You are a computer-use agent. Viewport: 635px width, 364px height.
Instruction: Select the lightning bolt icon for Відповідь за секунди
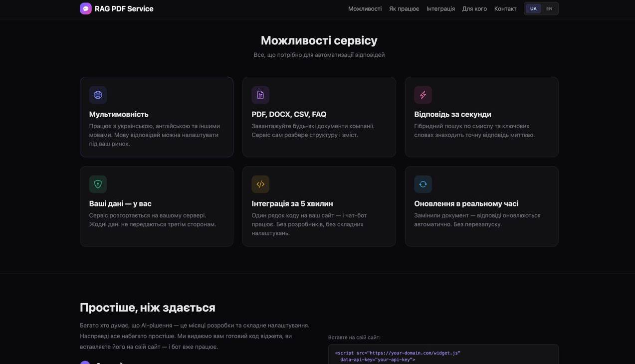[x=423, y=94]
